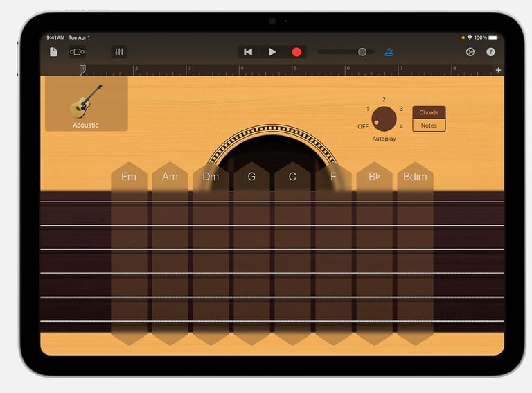The width and height of the screenshot is (532, 393).
Task: Turn the Autoplay knob
Action: tap(384, 119)
